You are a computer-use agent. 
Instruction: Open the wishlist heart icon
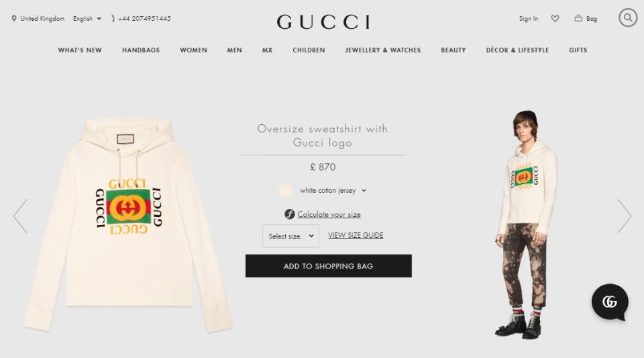(555, 19)
